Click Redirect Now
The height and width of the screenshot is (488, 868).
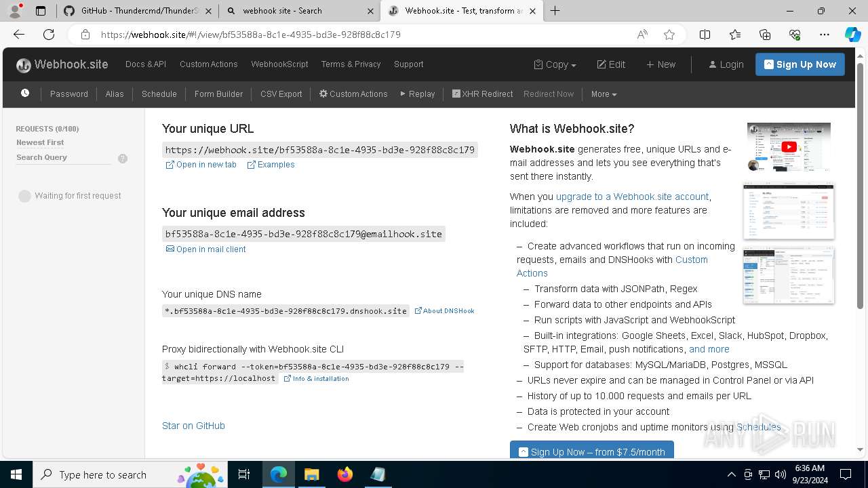click(x=549, y=94)
